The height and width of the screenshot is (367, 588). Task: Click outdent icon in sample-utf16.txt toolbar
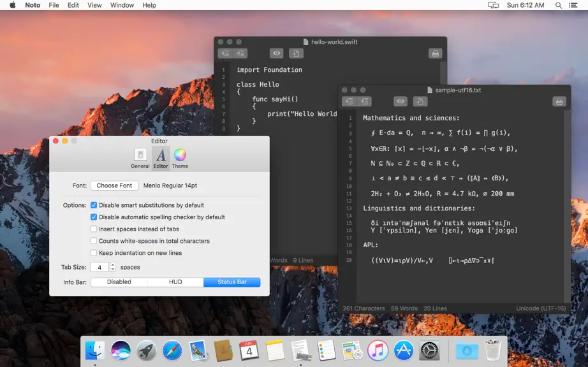coord(349,101)
